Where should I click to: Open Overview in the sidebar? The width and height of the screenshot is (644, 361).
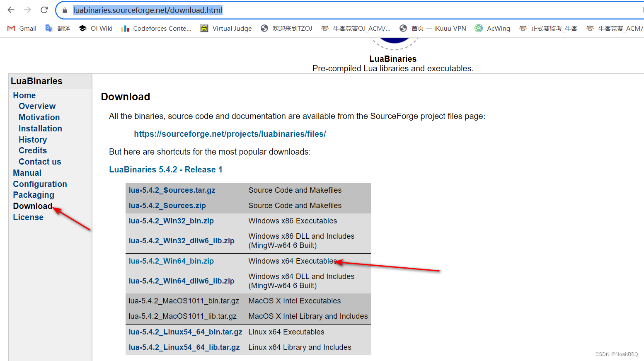(x=37, y=106)
